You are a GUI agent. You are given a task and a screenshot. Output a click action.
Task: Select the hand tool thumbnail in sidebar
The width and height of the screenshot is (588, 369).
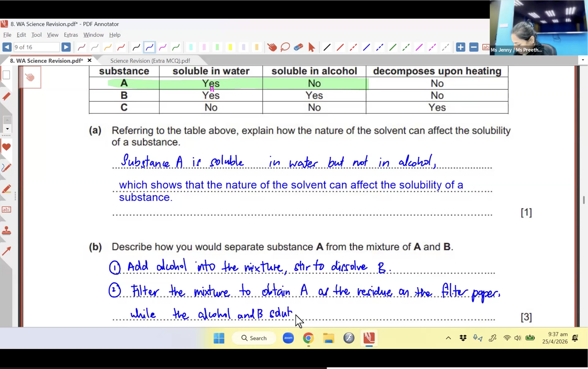click(30, 77)
